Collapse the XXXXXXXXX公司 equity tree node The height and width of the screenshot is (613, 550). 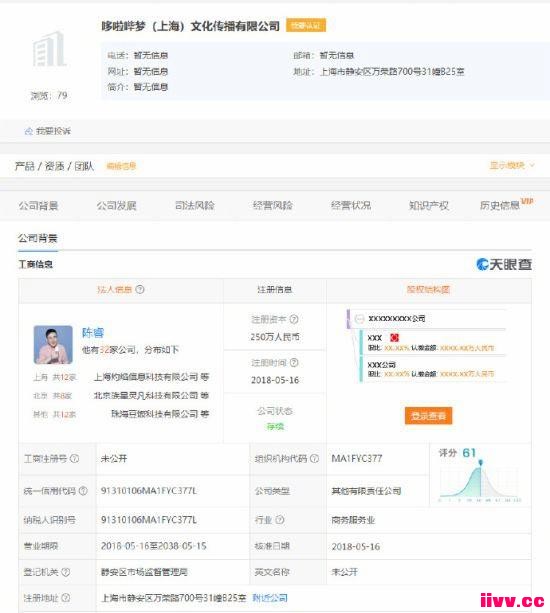[359, 319]
